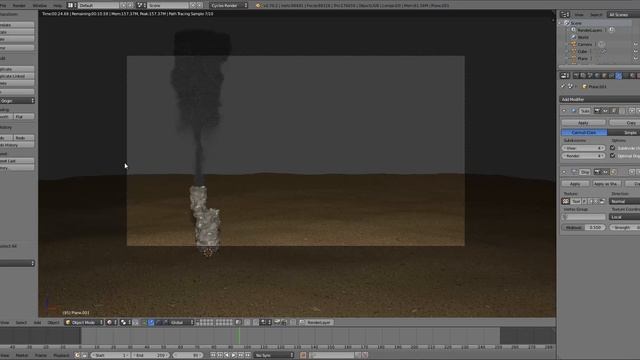Image resolution: width=640 pixels, height=360 pixels.
Task: Click the current frame field in timeline
Action: point(188,355)
